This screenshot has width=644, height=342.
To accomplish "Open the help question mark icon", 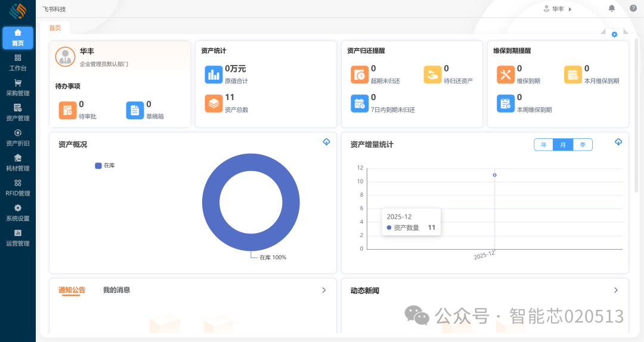I will click(x=633, y=8).
